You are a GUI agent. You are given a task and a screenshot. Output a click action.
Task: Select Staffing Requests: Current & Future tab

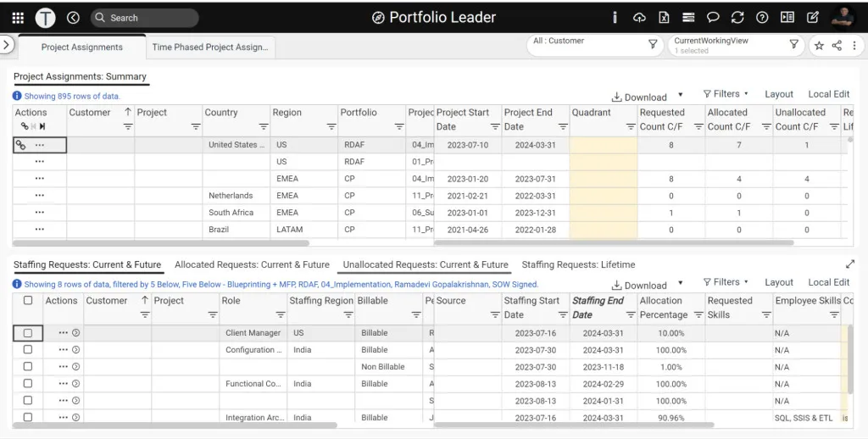pos(87,264)
